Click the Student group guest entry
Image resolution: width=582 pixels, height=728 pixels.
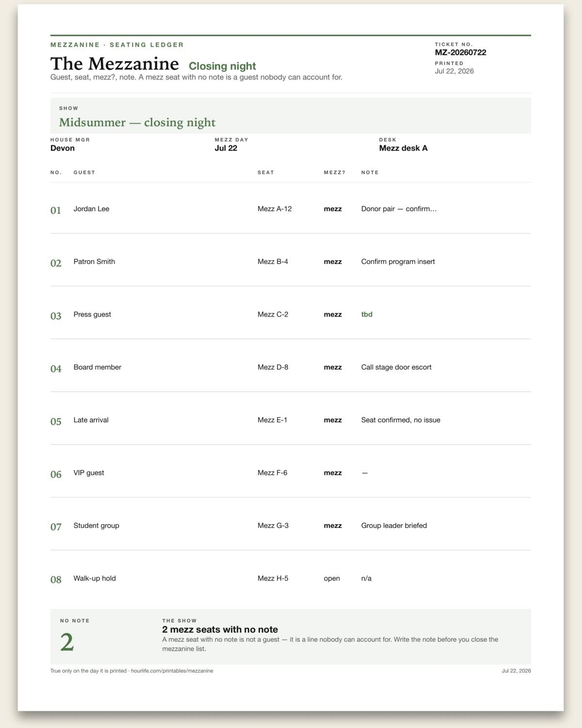tap(96, 526)
